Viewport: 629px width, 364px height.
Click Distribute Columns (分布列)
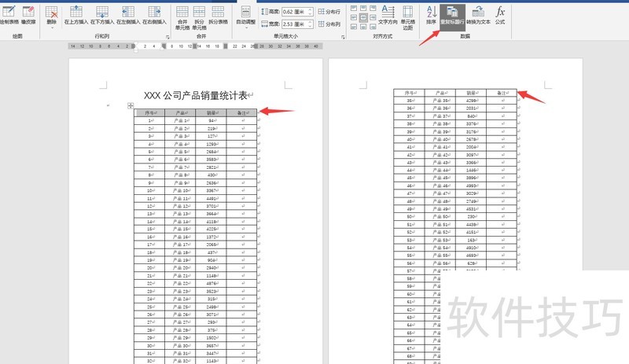[x=329, y=24]
